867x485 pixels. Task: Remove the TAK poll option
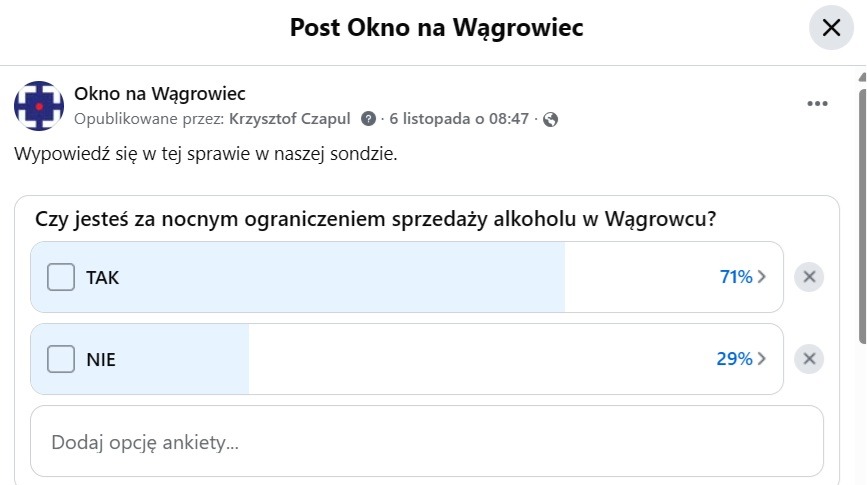tap(809, 277)
